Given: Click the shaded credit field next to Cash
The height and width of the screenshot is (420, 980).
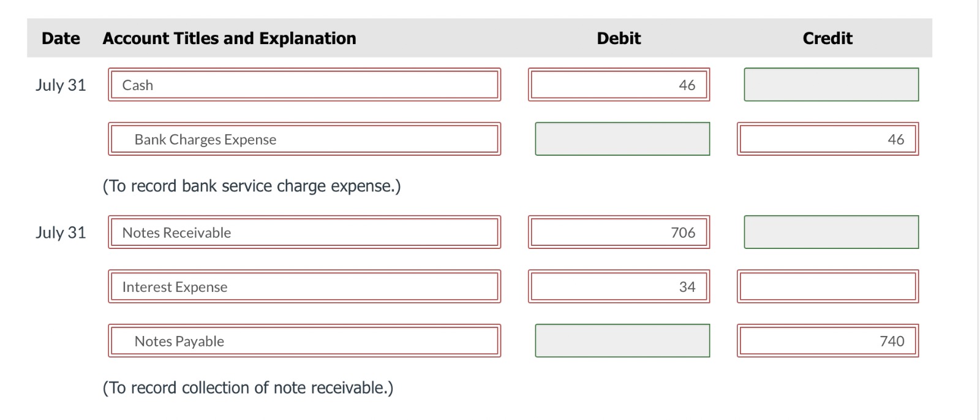Looking at the screenshot, I should [x=831, y=85].
